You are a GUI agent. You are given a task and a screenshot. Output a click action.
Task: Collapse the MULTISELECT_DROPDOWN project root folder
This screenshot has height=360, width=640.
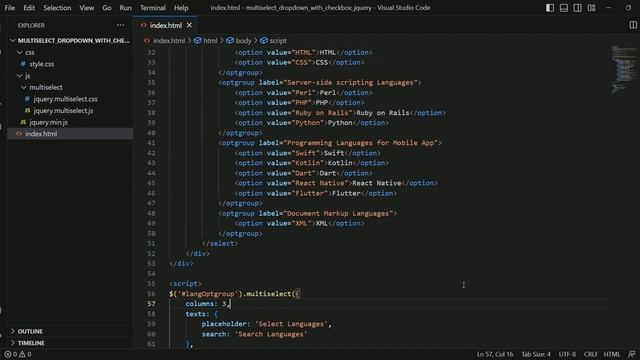tap(70, 40)
